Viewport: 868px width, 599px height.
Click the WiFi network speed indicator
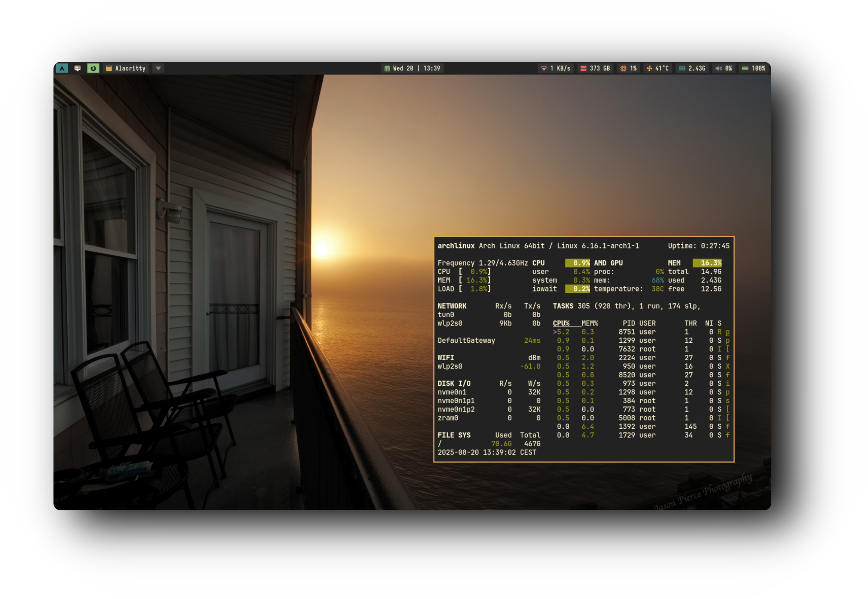coord(555,68)
